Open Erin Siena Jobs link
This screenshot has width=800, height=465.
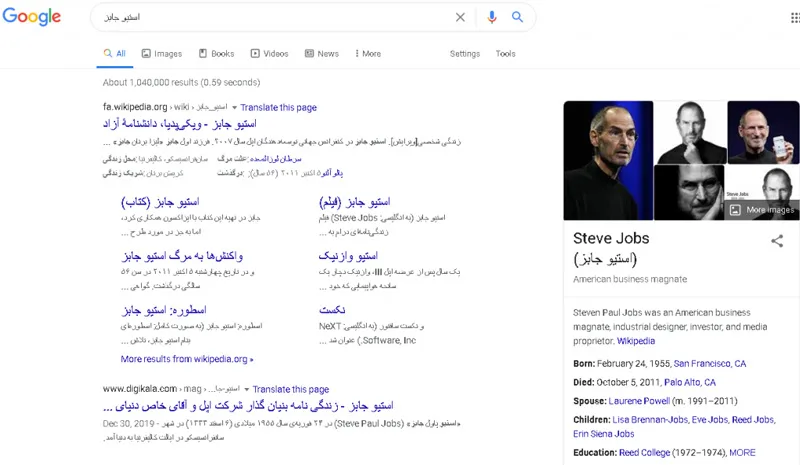click(604, 434)
